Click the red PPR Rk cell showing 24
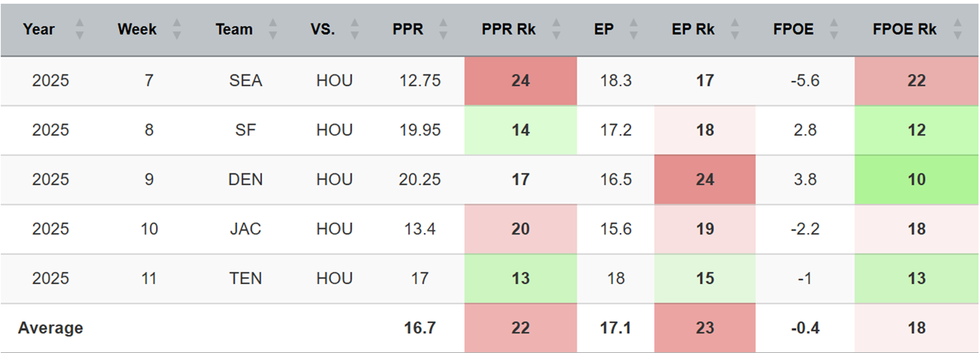Image resolution: width=980 pixels, height=353 pixels. click(x=520, y=81)
